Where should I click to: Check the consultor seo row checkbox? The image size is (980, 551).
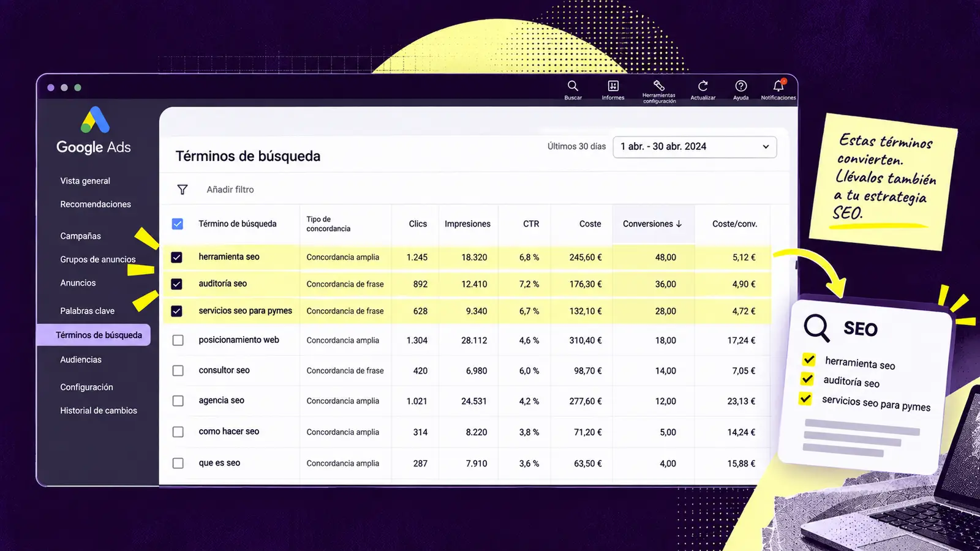[178, 371]
